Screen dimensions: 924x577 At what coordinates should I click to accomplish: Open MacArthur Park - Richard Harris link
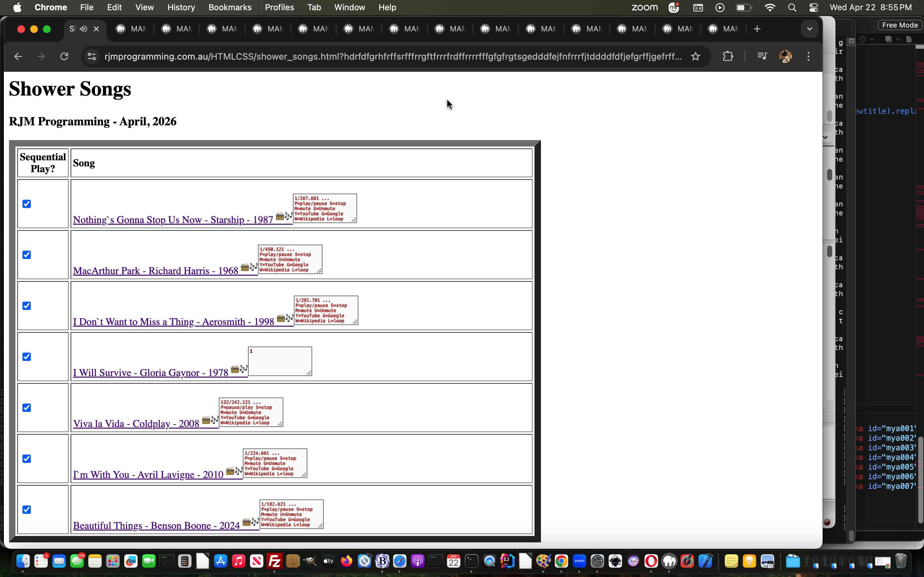155,271
